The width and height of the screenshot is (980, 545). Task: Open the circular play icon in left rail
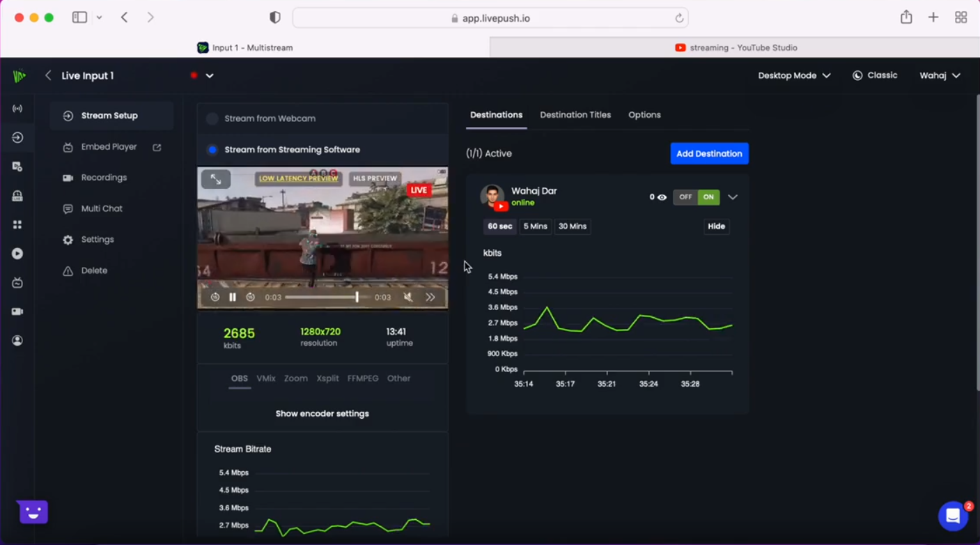coord(17,254)
